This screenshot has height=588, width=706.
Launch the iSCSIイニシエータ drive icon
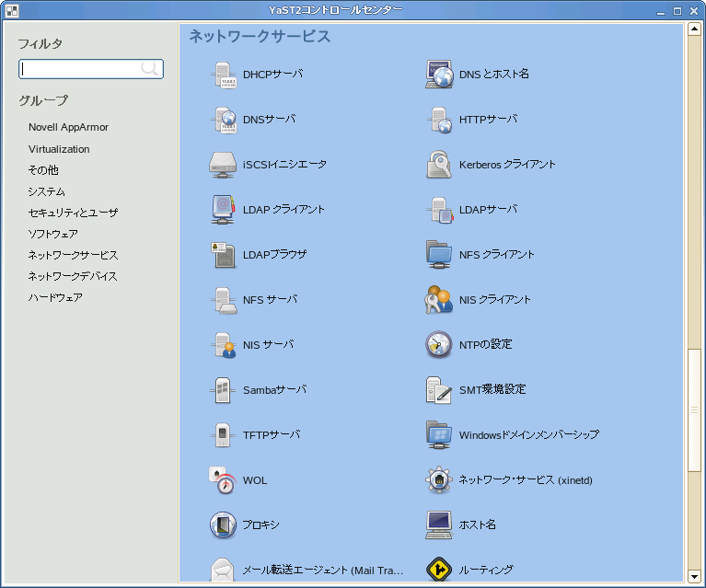click(x=224, y=165)
